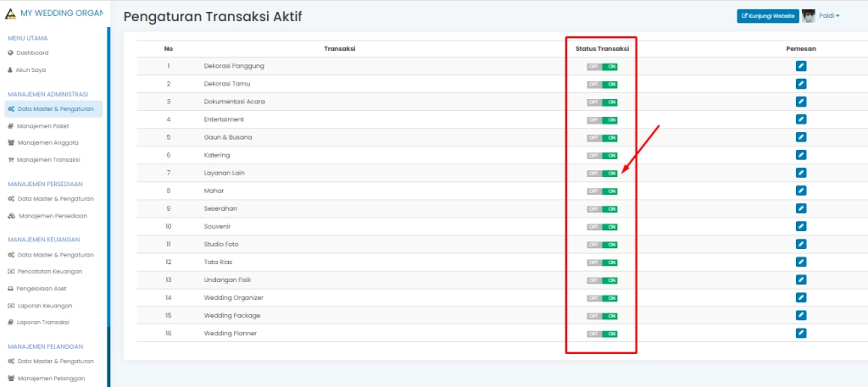Select Manajemen Pelanggan sidebar item
The width and height of the screenshot is (868, 387).
(x=50, y=378)
